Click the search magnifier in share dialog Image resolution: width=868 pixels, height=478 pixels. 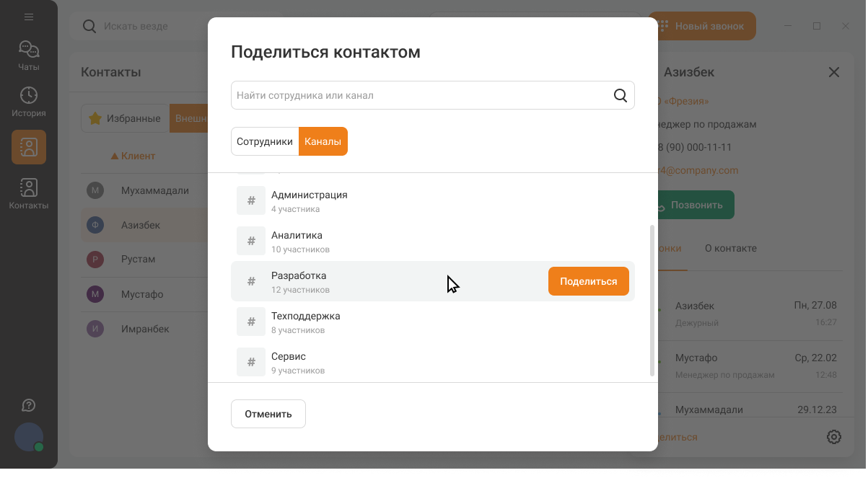point(620,95)
